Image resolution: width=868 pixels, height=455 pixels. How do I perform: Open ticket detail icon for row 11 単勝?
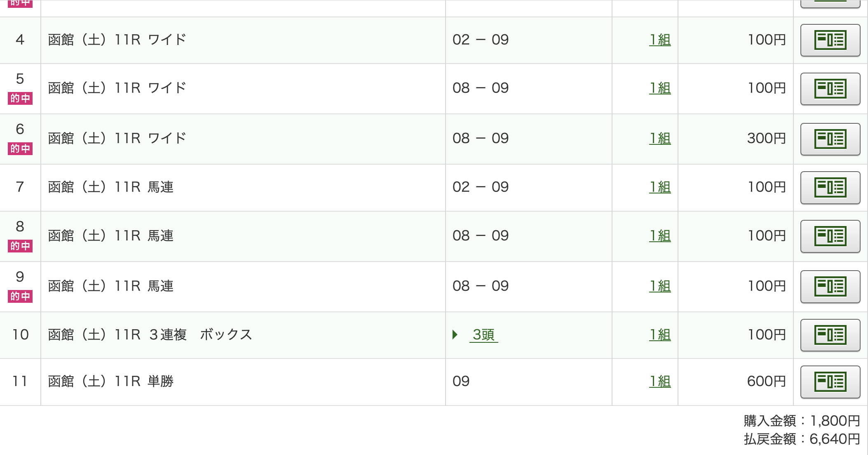click(830, 382)
